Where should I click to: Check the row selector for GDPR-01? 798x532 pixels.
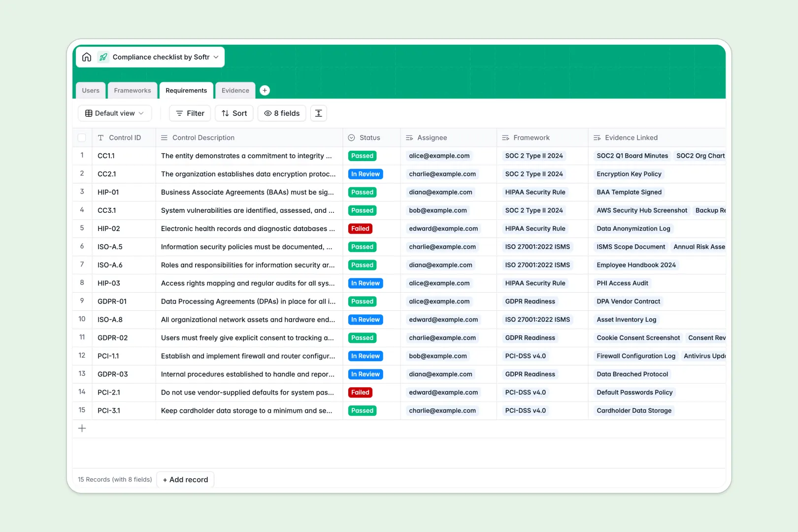click(x=82, y=301)
